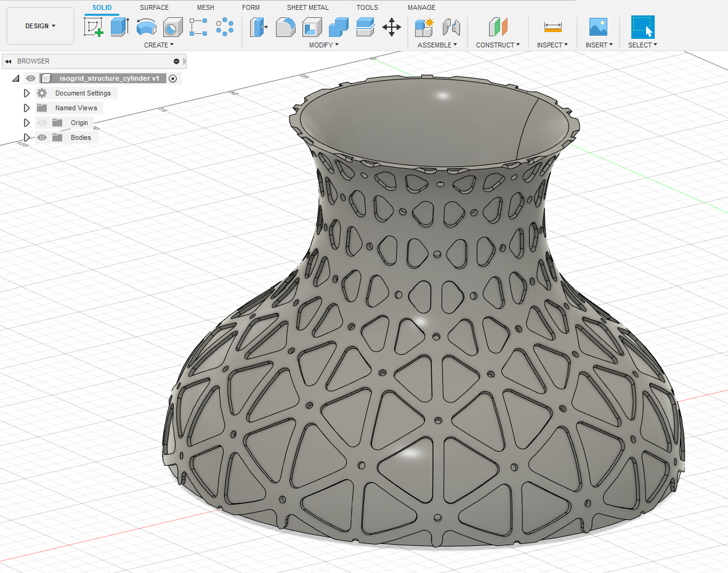Select the Create Sketch tool

pyautogui.click(x=94, y=27)
